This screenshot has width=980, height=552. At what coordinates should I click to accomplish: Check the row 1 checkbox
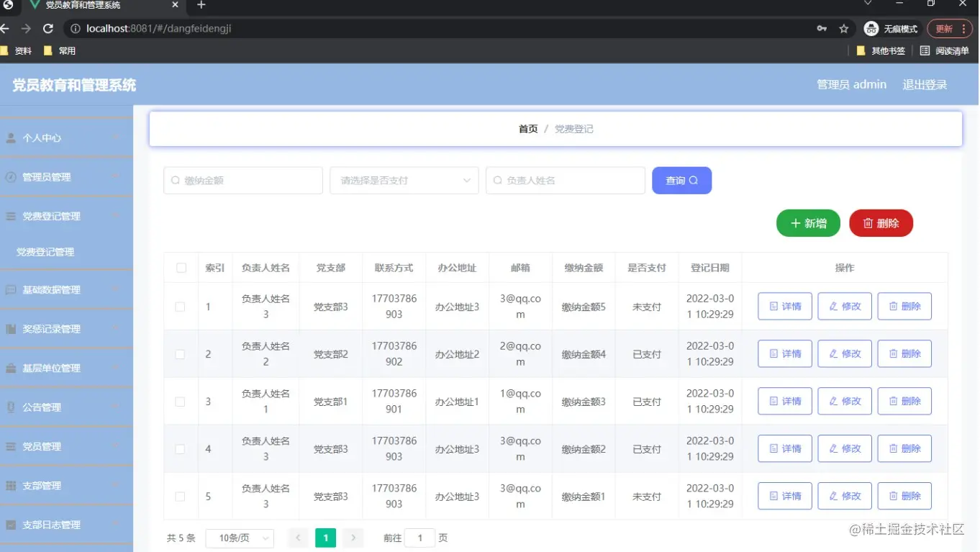tap(180, 307)
